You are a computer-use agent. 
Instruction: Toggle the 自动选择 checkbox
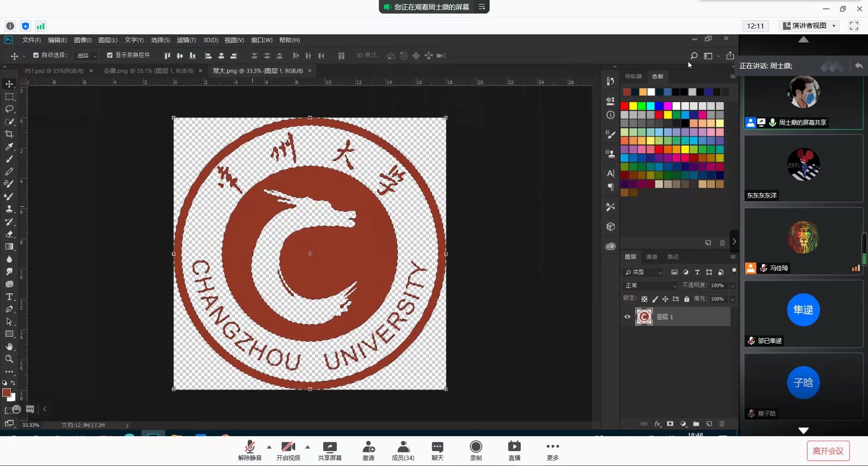pyautogui.click(x=36, y=55)
